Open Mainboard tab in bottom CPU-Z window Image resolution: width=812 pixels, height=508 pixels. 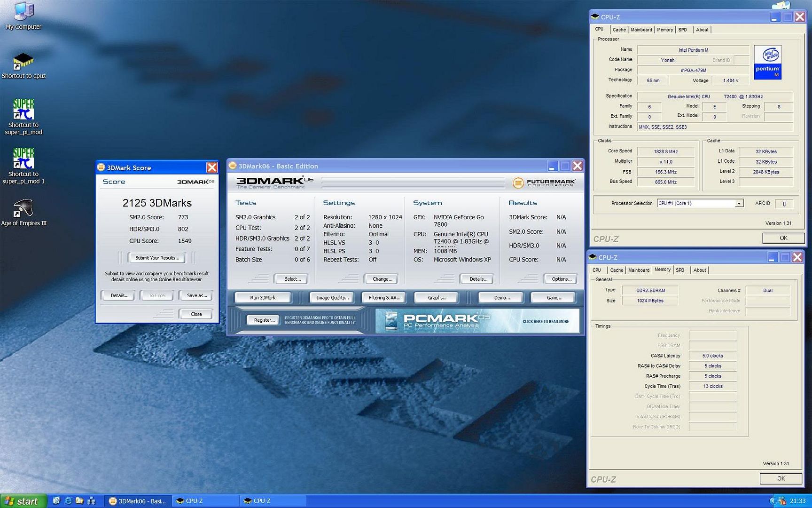[x=639, y=270]
